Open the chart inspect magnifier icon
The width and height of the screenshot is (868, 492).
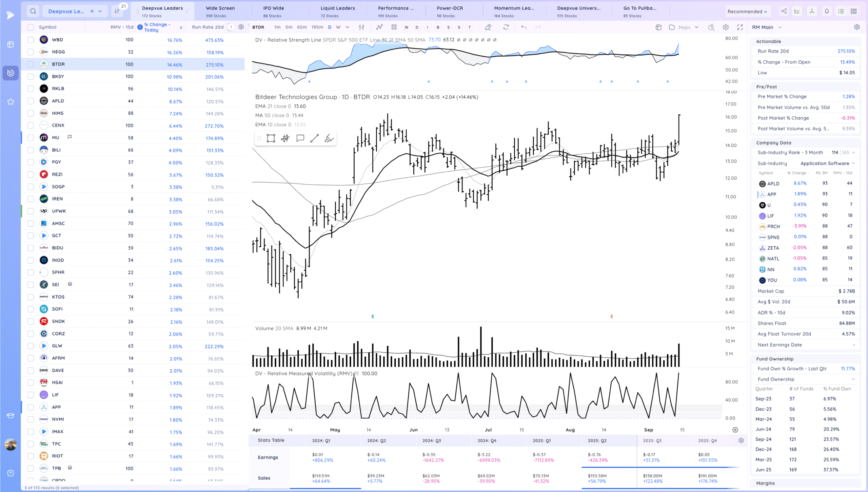(711, 27)
